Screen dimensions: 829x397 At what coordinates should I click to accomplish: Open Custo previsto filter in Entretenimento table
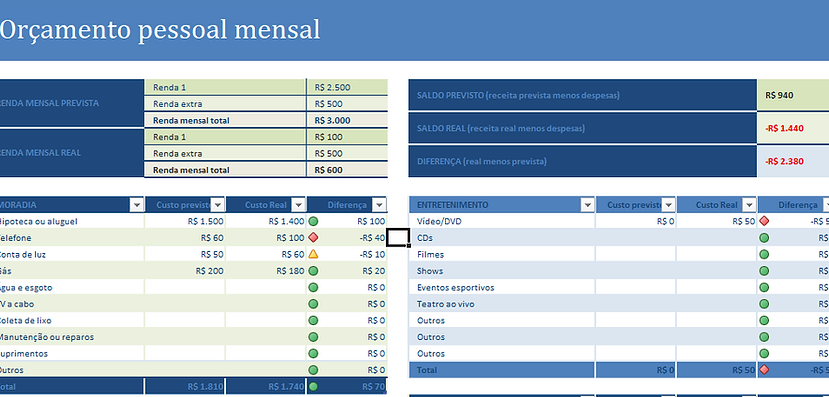pos(669,205)
